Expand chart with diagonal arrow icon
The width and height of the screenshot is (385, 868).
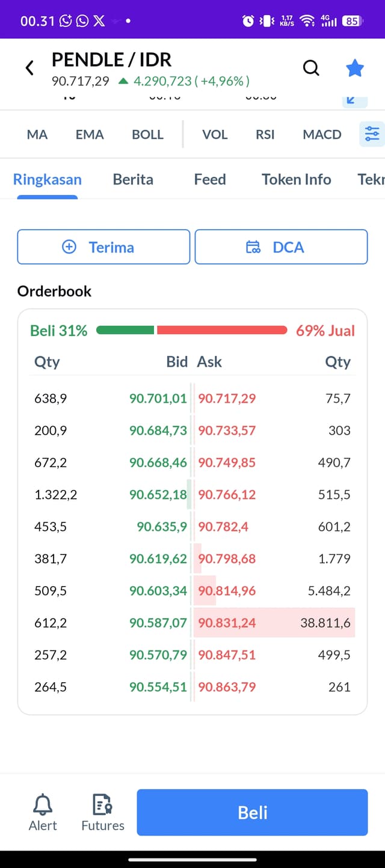tap(354, 101)
